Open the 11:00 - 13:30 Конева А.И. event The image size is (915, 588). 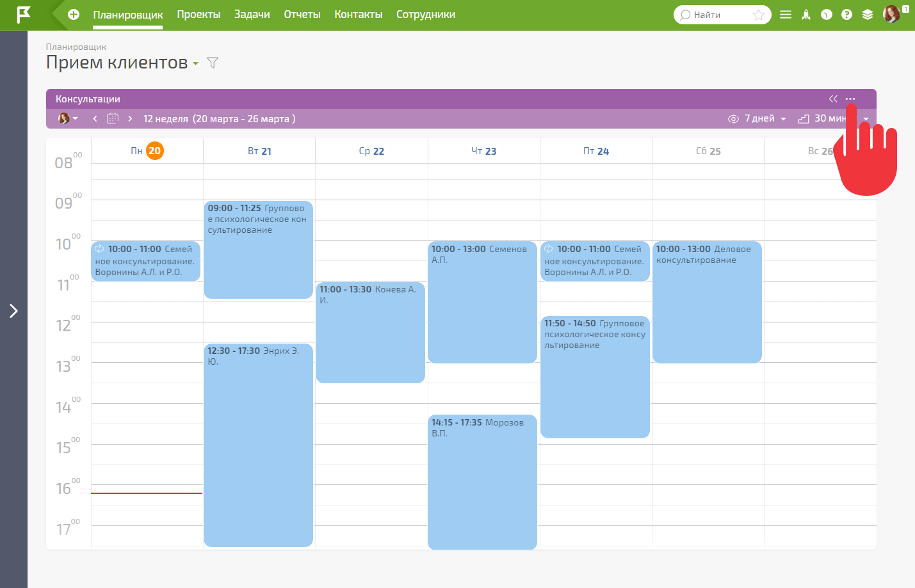370,333
